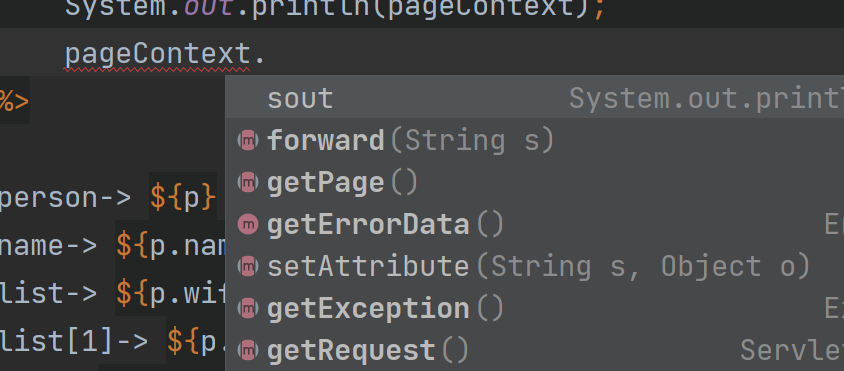The height and width of the screenshot is (371, 844).
Task: Click the method icon beside getErrorData
Action: pos(248,225)
